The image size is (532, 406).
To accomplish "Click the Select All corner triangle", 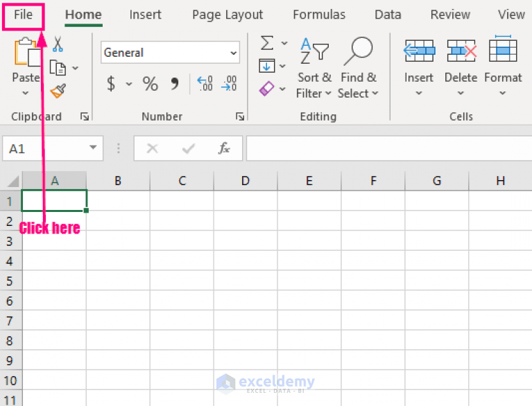I will tap(12, 181).
